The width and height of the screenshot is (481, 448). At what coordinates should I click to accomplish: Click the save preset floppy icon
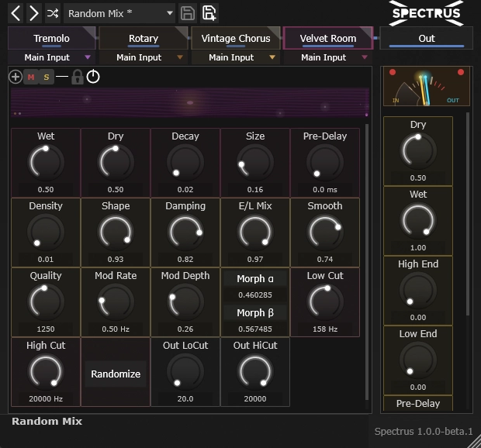187,13
